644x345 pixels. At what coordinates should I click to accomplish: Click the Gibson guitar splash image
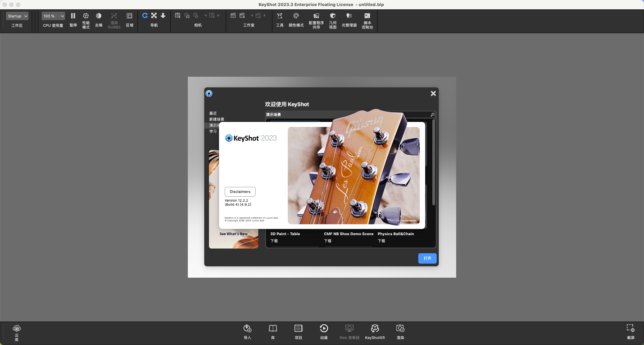[354, 176]
